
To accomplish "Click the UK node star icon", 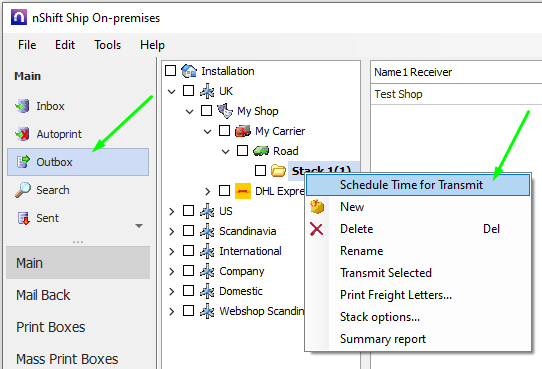I will click(x=207, y=91).
